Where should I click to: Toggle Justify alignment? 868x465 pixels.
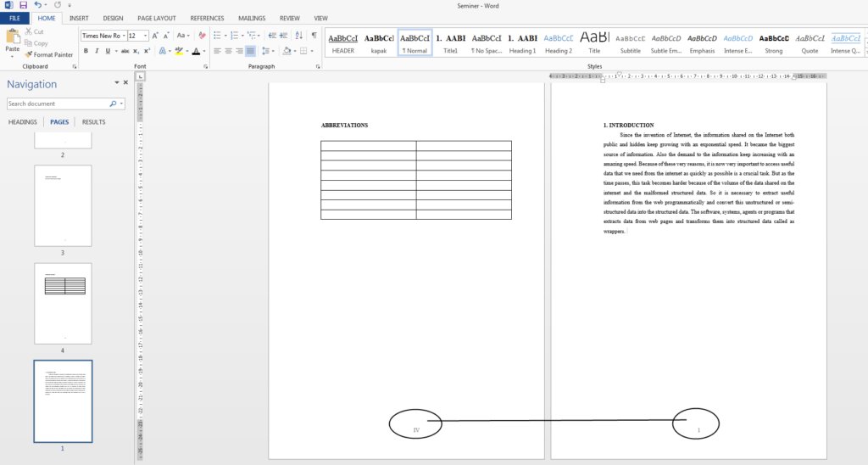(250, 51)
